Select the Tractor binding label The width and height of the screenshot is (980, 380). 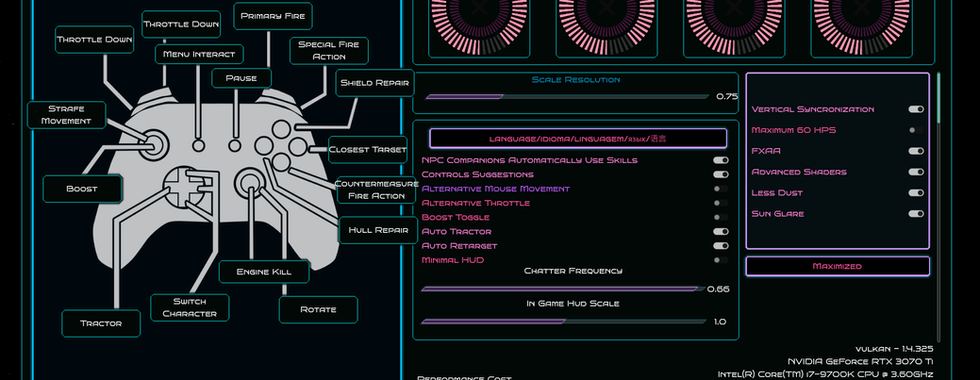[101, 323]
